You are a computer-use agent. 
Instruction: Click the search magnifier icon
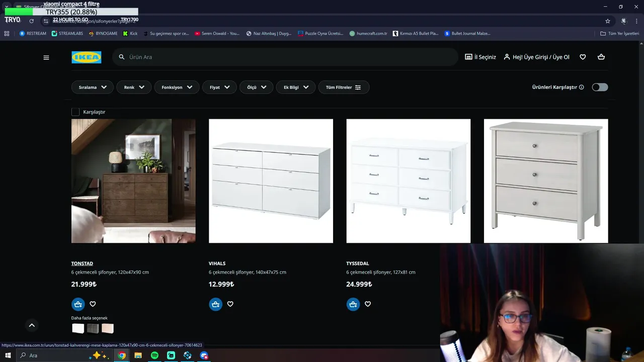[122, 57]
